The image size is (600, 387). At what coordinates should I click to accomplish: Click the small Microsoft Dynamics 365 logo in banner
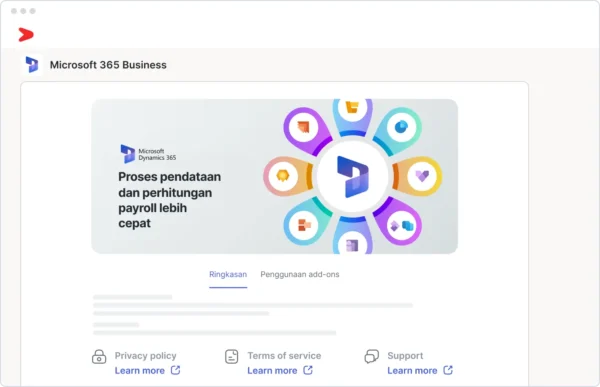148,154
